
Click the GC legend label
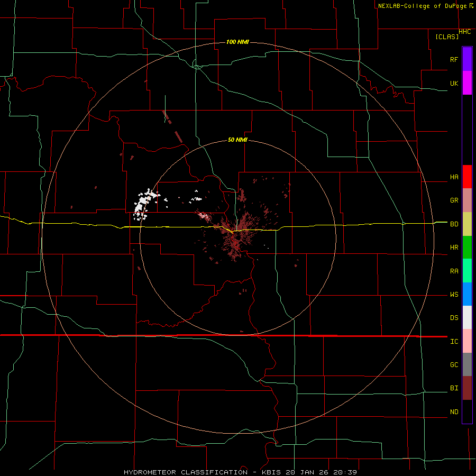[x=454, y=365]
